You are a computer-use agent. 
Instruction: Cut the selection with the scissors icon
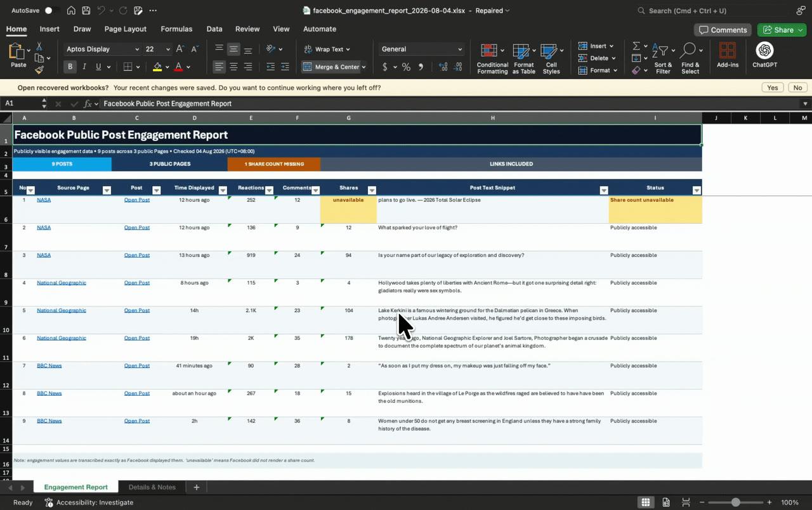tap(39, 46)
